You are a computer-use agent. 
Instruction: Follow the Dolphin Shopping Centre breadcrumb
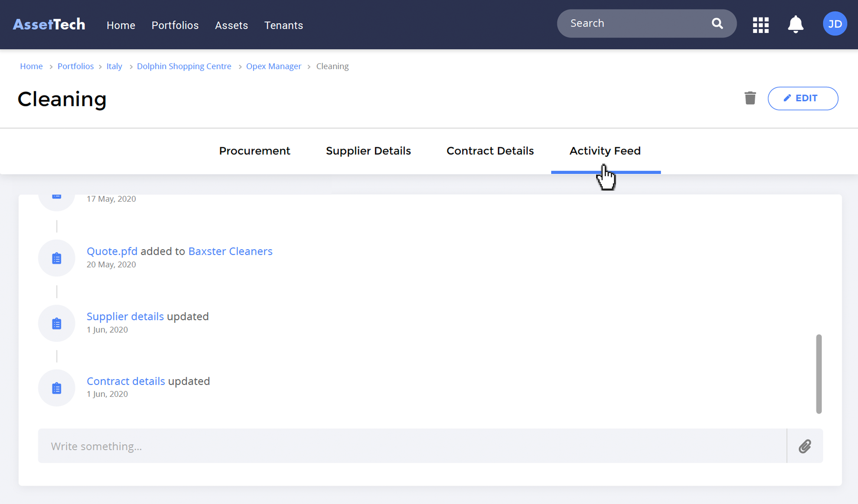pos(184,66)
